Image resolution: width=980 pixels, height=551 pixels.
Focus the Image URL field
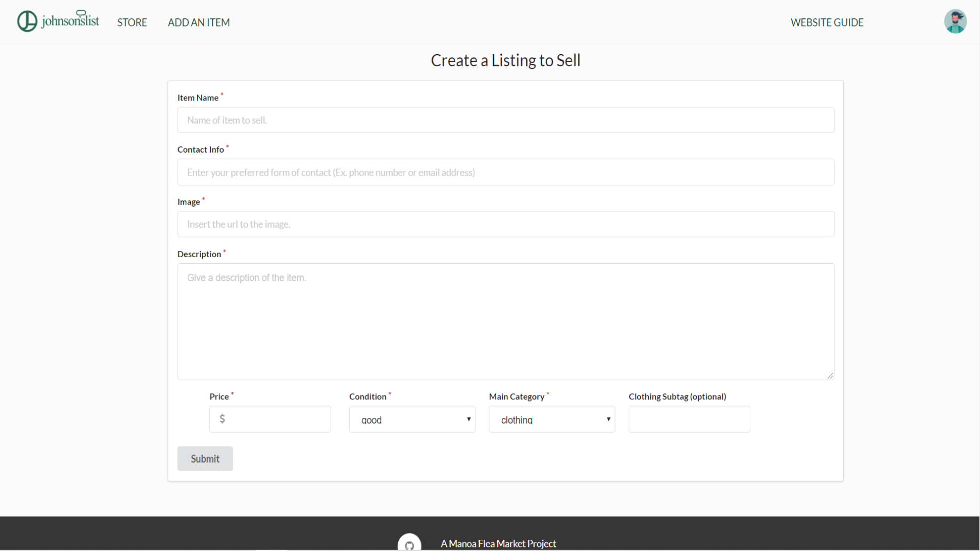[505, 224]
